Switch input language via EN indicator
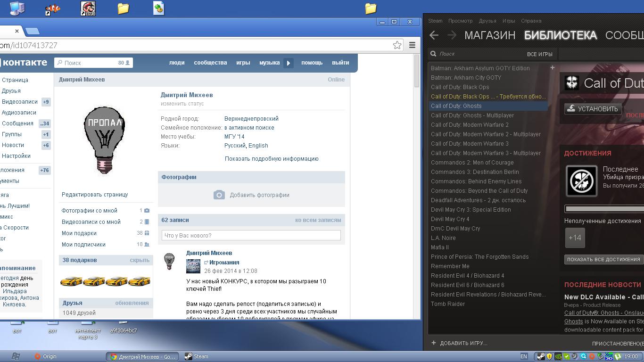 [524, 356]
